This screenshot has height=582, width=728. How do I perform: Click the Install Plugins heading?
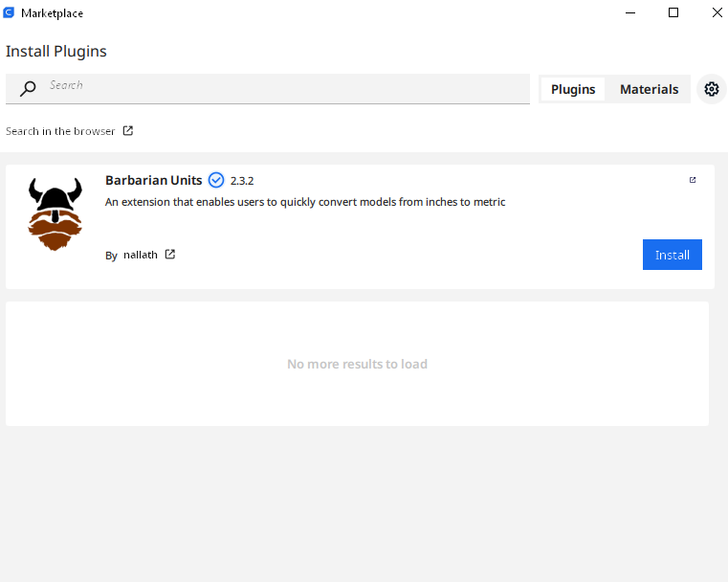[x=56, y=51]
